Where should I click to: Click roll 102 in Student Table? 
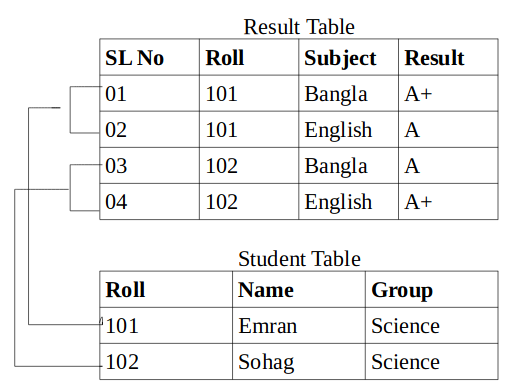(166, 362)
